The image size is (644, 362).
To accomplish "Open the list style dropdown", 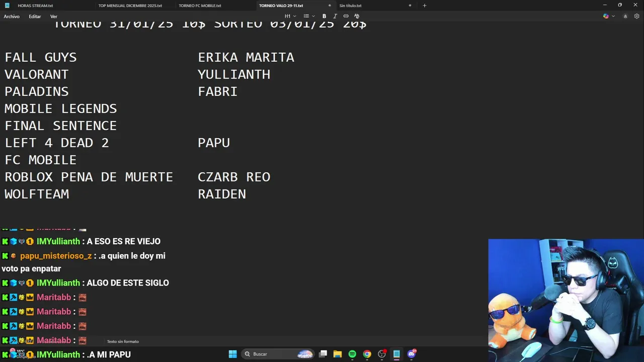I will 309,16.
